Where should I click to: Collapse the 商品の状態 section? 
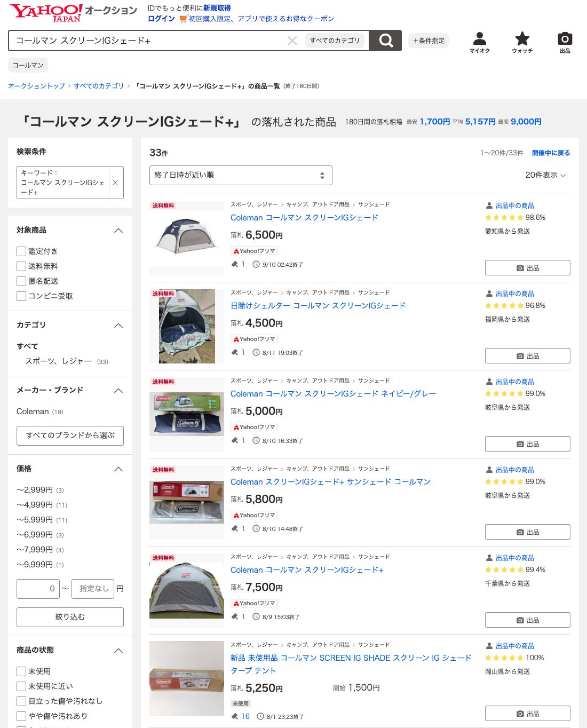(x=118, y=651)
